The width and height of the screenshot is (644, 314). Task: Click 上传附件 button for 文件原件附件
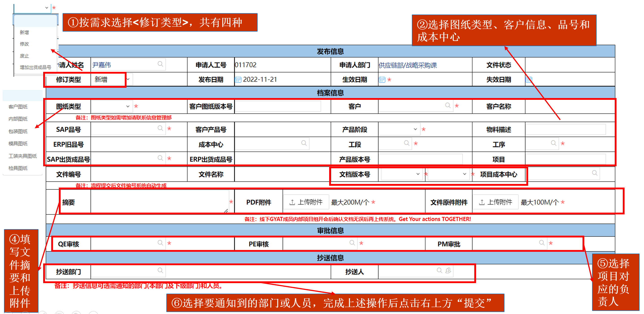coord(496,202)
